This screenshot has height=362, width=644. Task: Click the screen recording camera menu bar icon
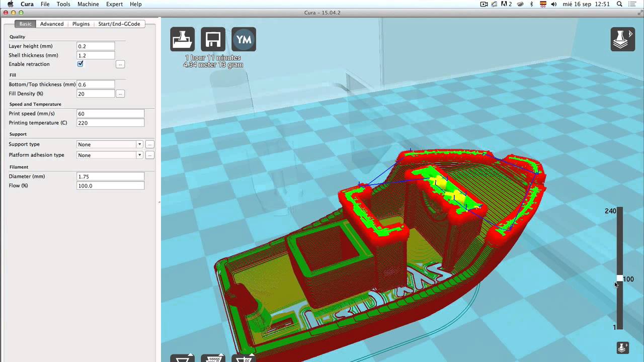(484, 4)
